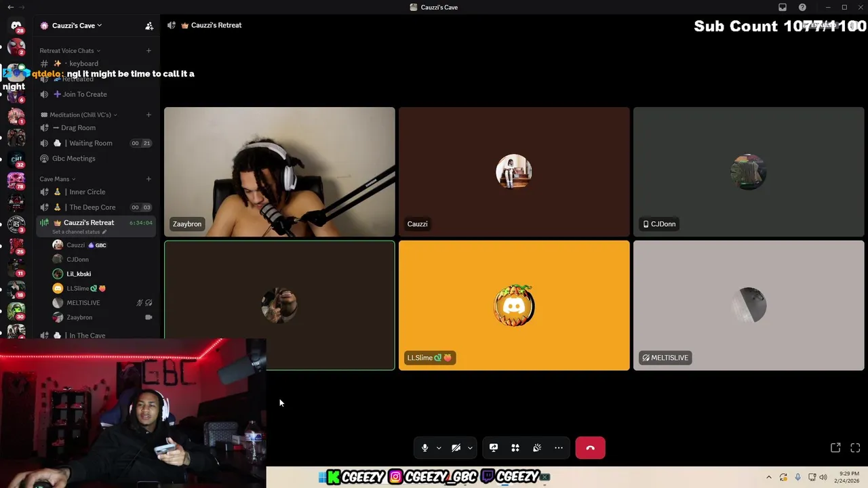Select the server icon with badge 30
The width and height of the screenshot is (868, 488).
tap(16, 311)
